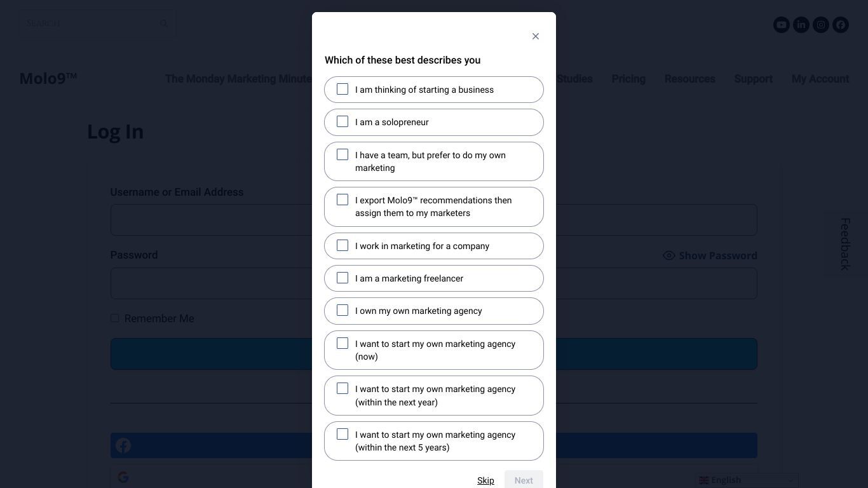The image size is (868, 488).
Task: Toggle the Remember Me checkbox
Action: pos(114,318)
